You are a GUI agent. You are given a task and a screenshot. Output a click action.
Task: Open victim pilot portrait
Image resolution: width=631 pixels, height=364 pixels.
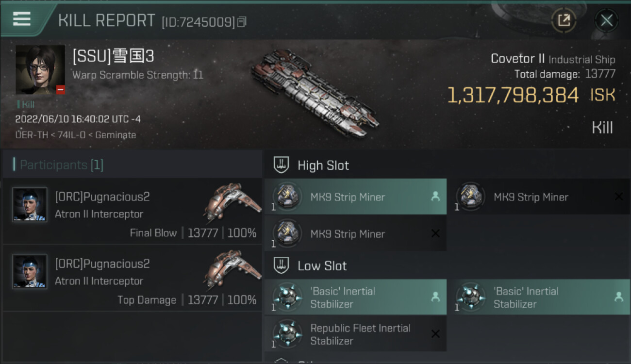click(40, 69)
